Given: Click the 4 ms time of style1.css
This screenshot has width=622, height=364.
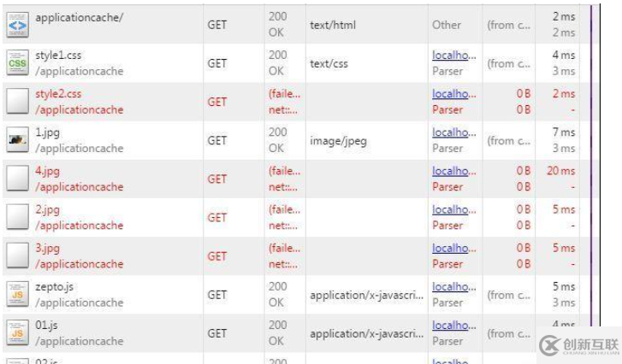Looking at the screenshot, I should (564, 55).
